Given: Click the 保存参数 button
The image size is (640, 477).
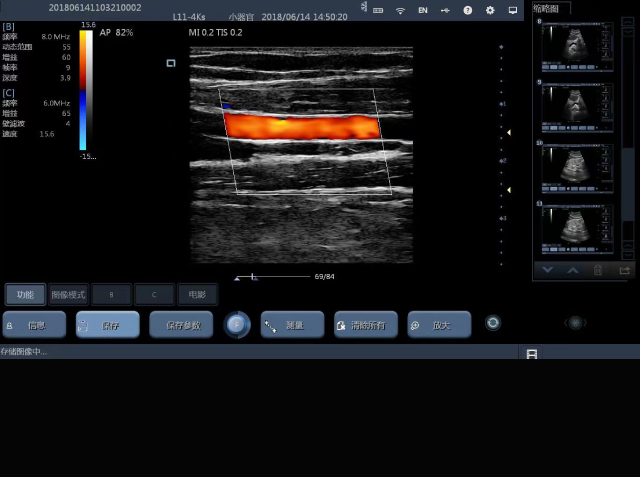Looking at the screenshot, I should (x=181, y=325).
